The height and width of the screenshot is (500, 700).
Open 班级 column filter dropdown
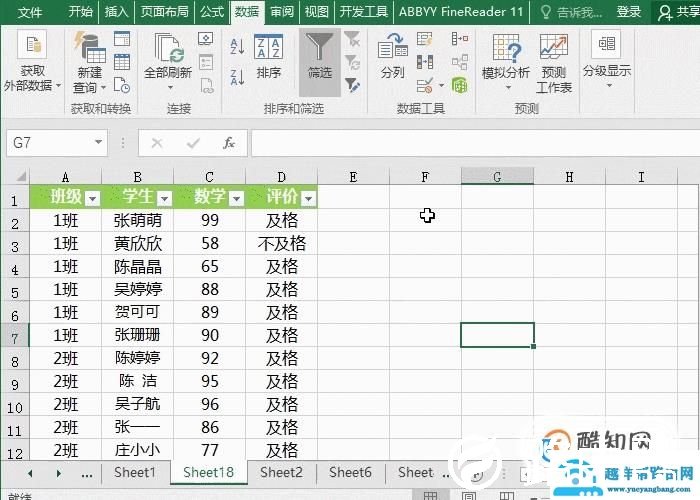click(93, 198)
